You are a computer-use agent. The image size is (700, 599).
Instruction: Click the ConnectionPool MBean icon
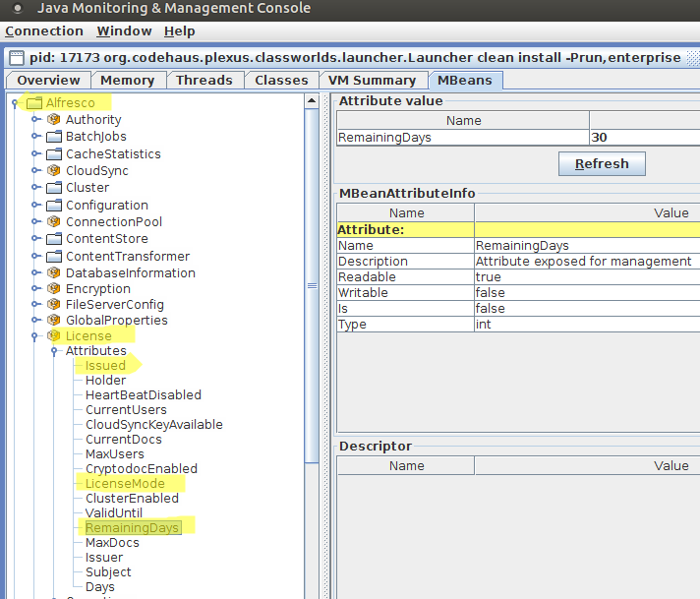[x=53, y=221]
